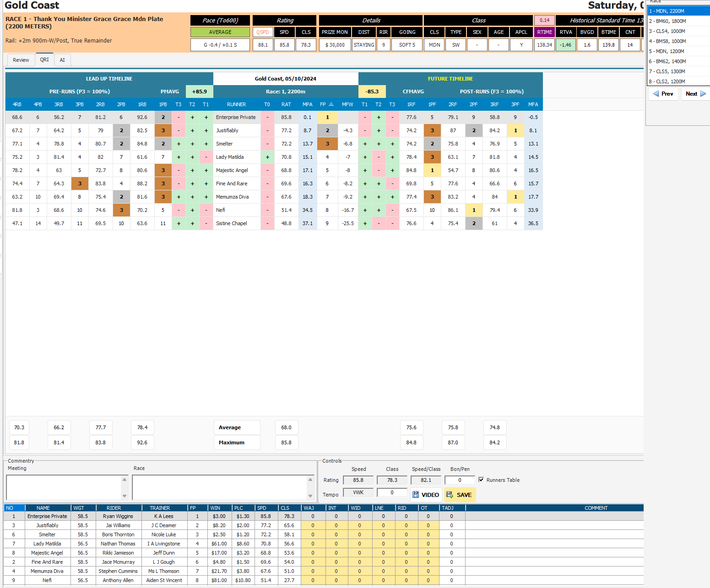Click the VIDEO button with film icon

pos(426,495)
